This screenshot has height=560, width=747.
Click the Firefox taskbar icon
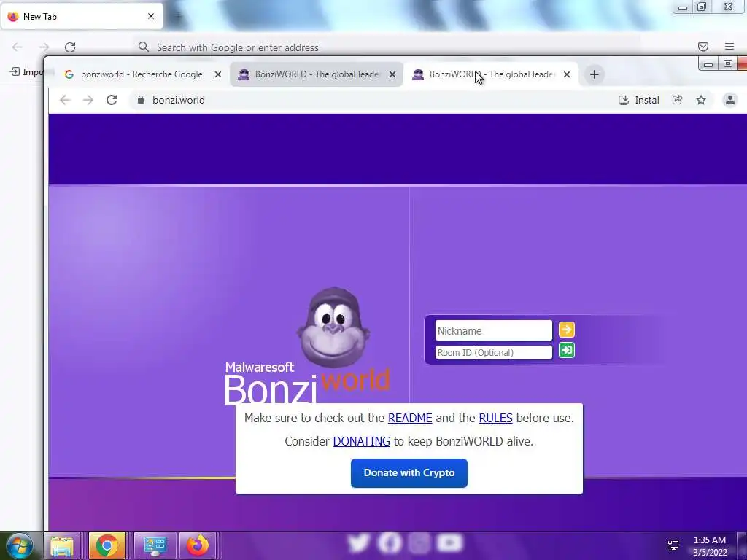coord(197,545)
